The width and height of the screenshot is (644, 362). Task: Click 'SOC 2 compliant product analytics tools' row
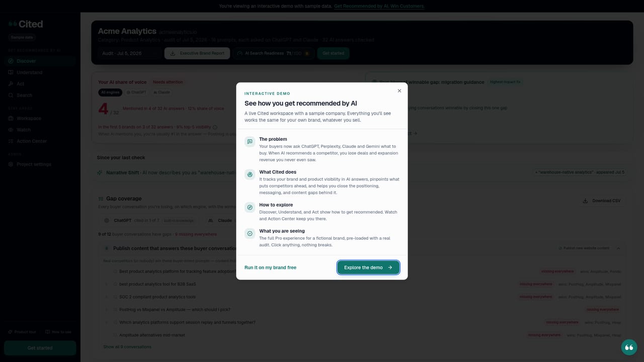[362, 297]
